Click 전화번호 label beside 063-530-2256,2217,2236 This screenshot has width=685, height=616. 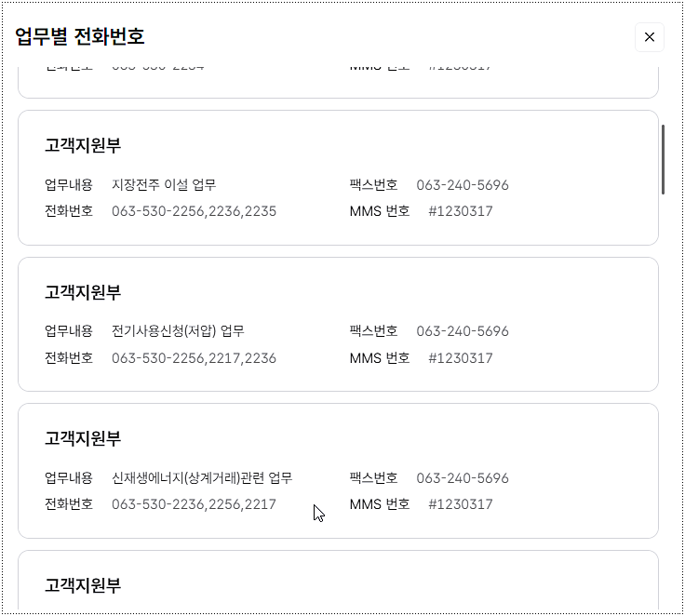69,358
